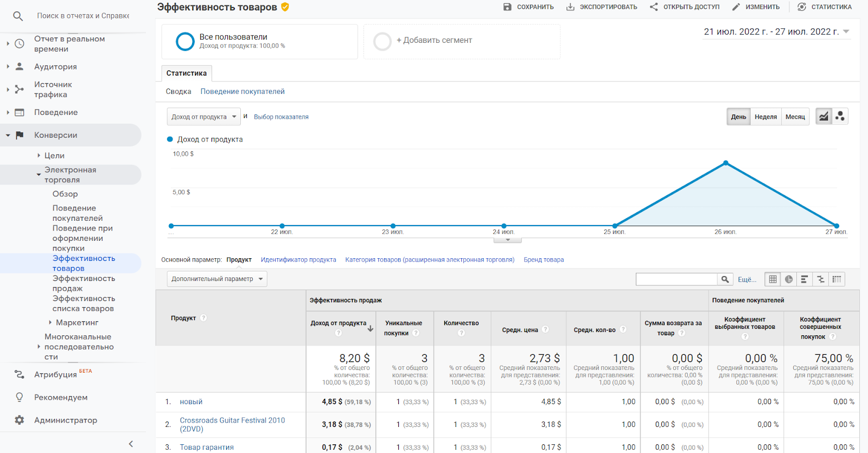Click the ЭКСПОРТИРОВАТЬ button
The height and width of the screenshot is (453, 868).
(602, 7)
